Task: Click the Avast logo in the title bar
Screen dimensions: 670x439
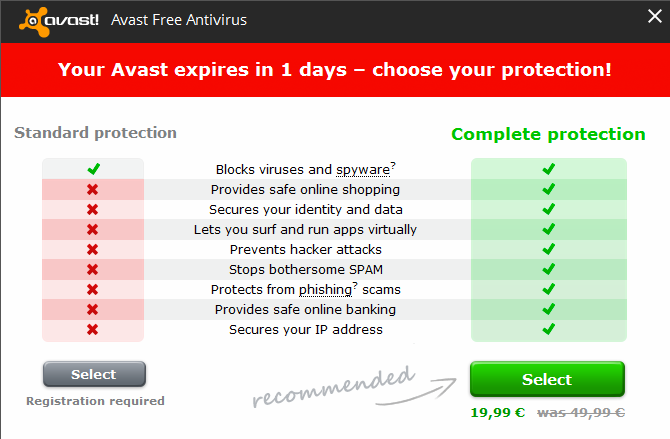Action: coord(59,21)
